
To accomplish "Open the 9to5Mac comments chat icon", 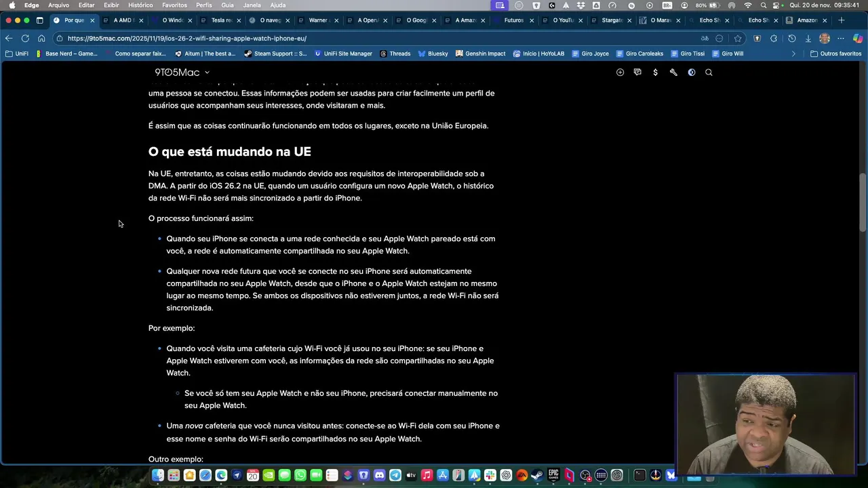I will click(x=637, y=73).
